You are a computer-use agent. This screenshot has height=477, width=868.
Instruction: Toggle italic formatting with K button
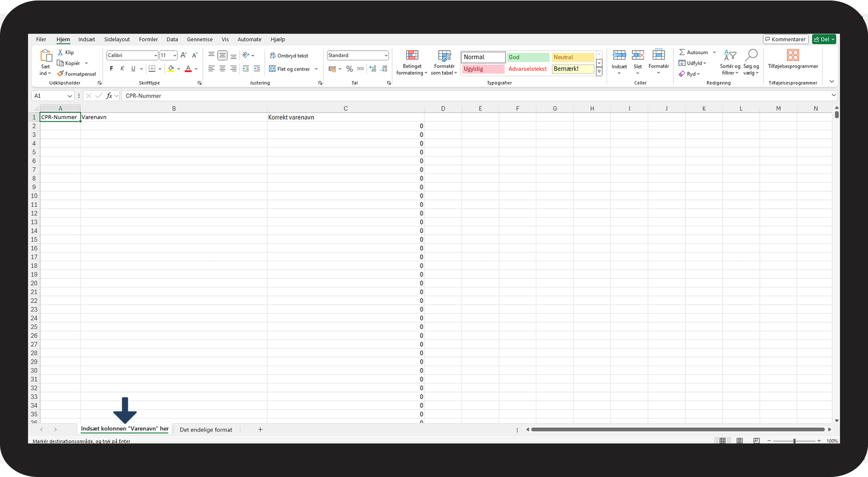122,69
